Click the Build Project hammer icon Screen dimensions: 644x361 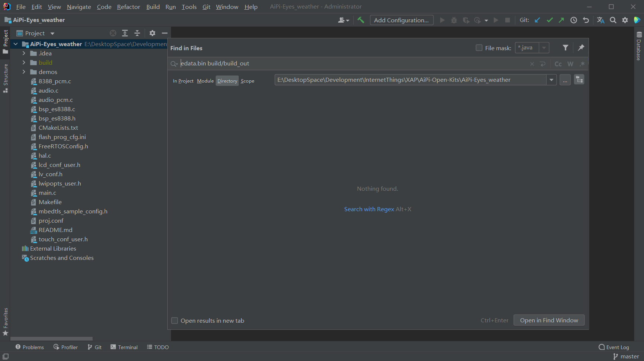click(x=361, y=20)
